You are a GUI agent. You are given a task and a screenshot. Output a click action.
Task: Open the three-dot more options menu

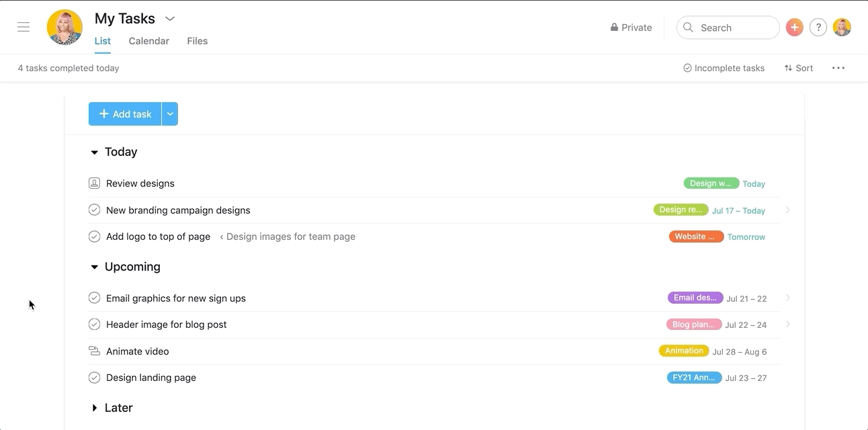tap(838, 68)
